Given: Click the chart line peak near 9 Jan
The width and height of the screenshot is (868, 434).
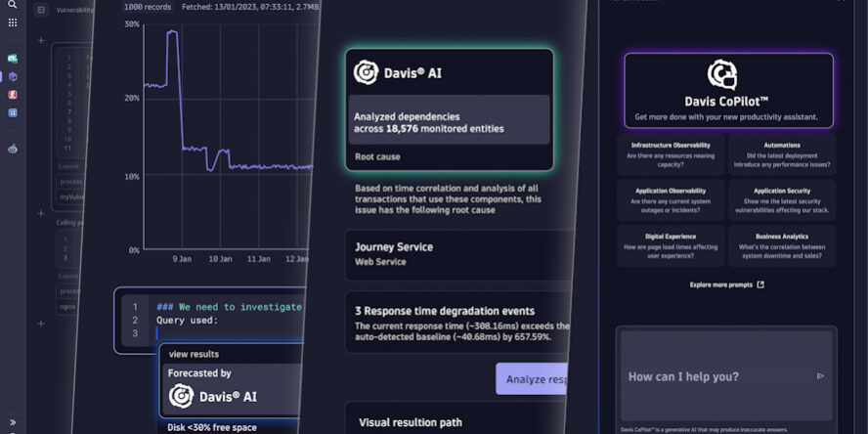Looking at the screenshot, I should (x=172, y=31).
